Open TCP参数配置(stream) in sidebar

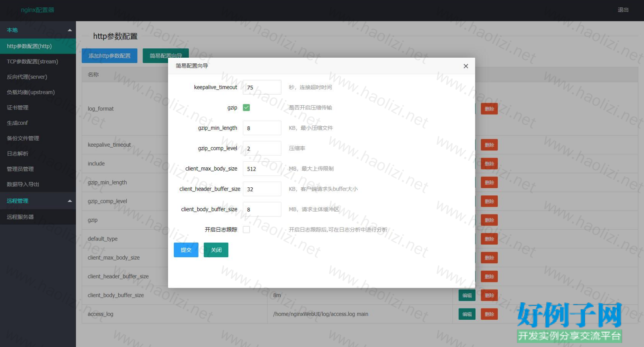coord(32,61)
